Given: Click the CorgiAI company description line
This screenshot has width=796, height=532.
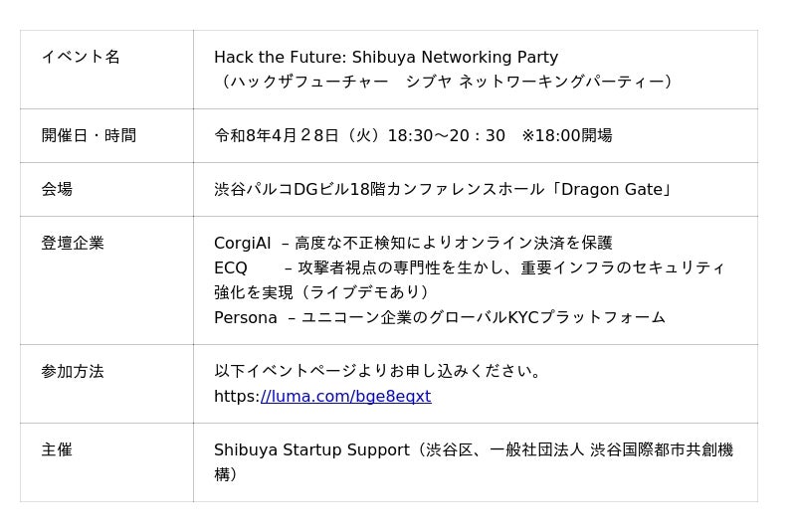Looking at the screenshot, I should [x=413, y=243].
